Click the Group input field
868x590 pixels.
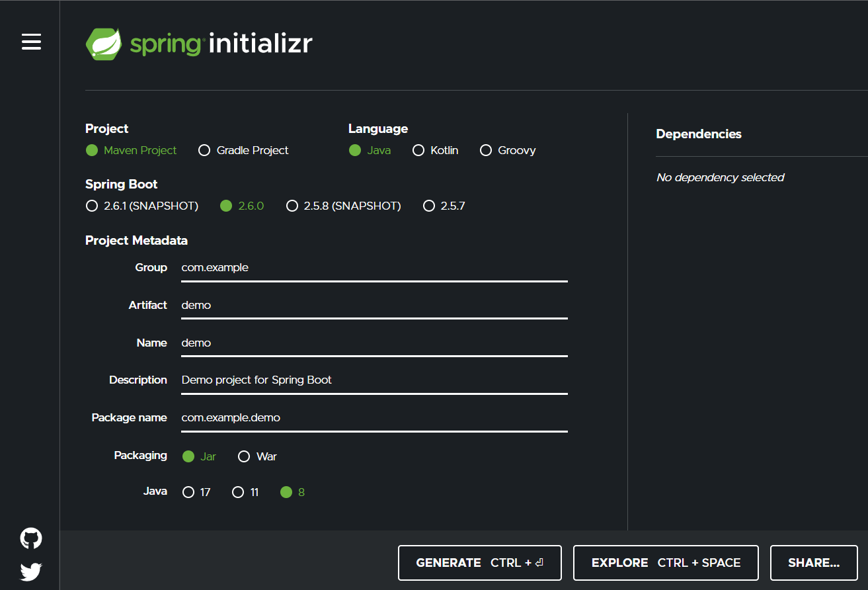pos(374,268)
